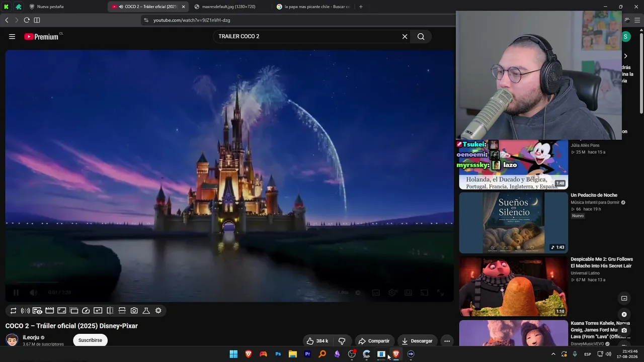Screen dimensions: 644x362
Task: Like the video with 384 k
Action: 317,341
